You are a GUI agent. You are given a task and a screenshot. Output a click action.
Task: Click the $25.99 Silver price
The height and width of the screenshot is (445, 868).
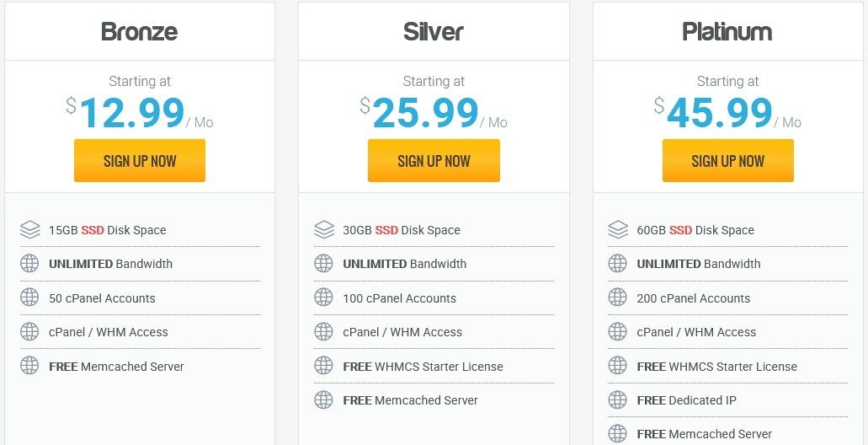(419, 112)
